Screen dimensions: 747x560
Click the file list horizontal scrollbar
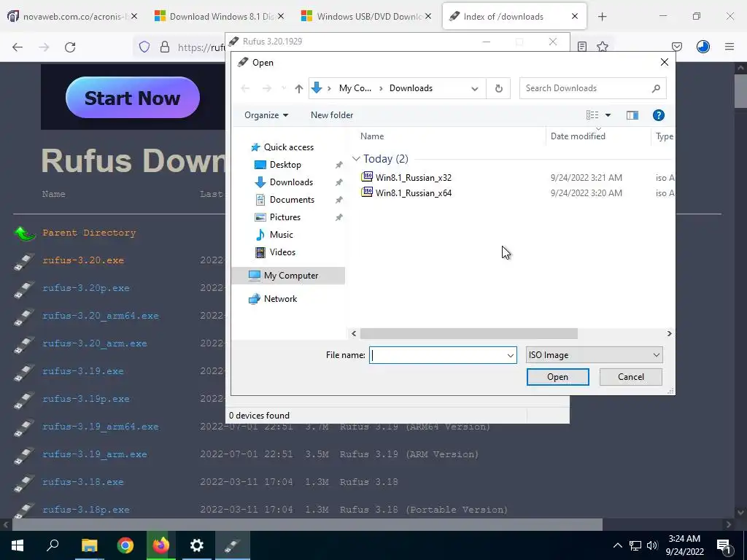coord(469,334)
